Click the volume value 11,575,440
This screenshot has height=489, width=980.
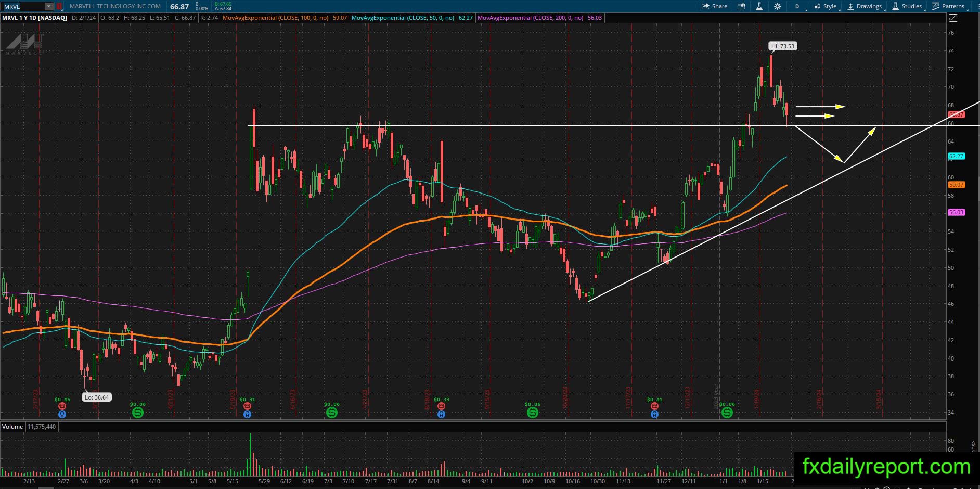pyautogui.click(x=42, y=427)
